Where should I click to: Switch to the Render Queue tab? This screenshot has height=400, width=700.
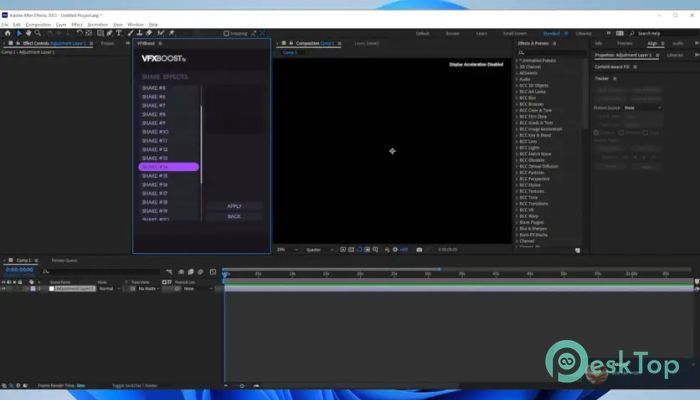tap(64, 260)
